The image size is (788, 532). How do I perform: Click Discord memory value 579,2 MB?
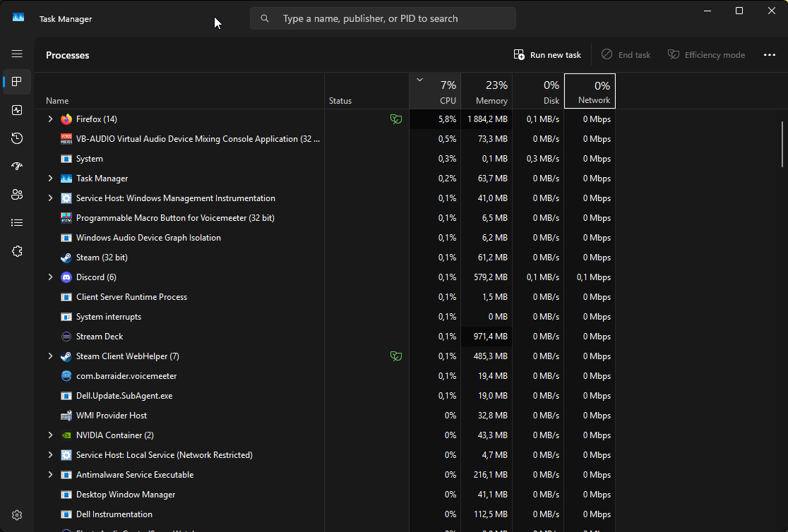491,277
